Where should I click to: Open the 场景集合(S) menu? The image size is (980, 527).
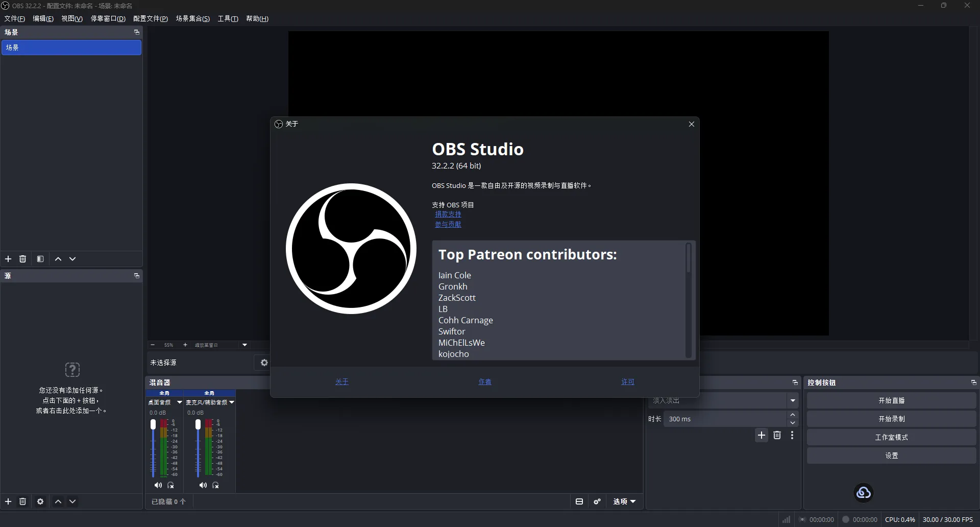(x=192, y=18)
